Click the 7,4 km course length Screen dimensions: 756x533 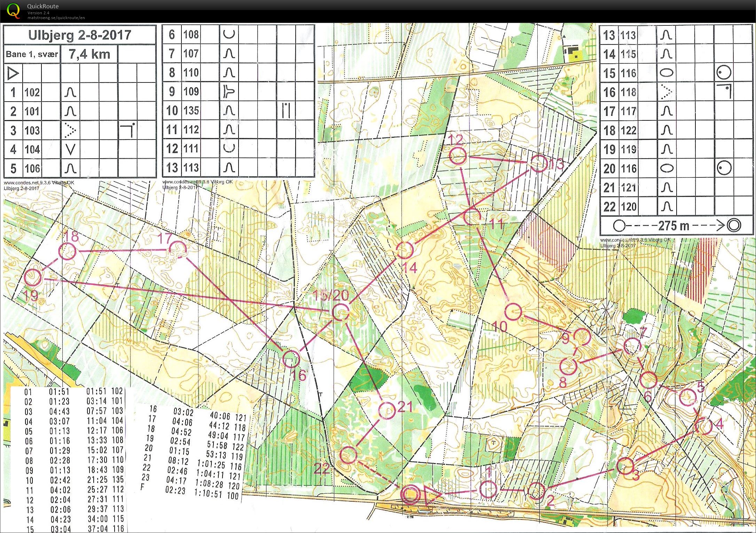click(x=89, y=54)
